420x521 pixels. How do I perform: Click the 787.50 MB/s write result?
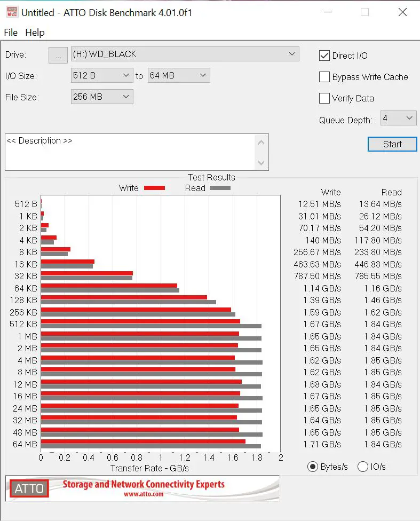pos(318,276)
